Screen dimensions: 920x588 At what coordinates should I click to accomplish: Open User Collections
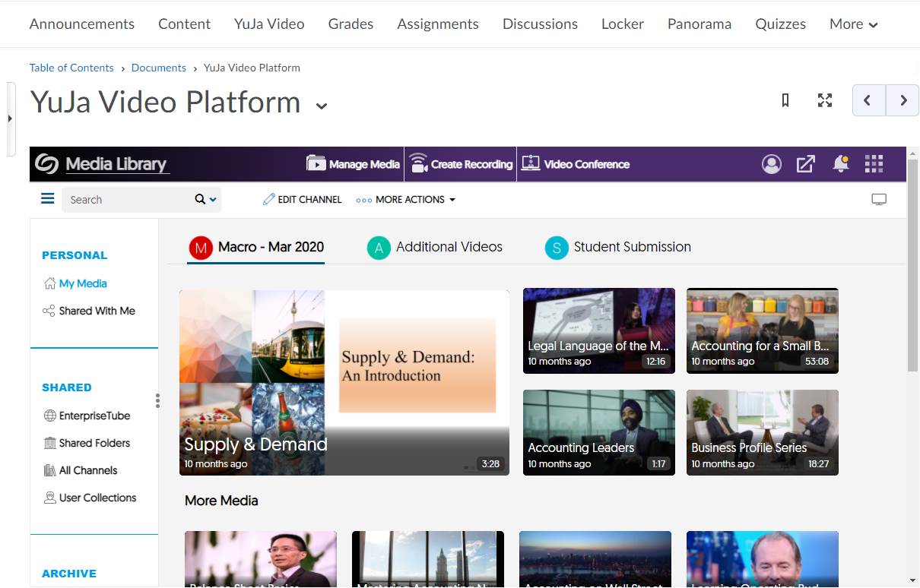tap(90, 498)
